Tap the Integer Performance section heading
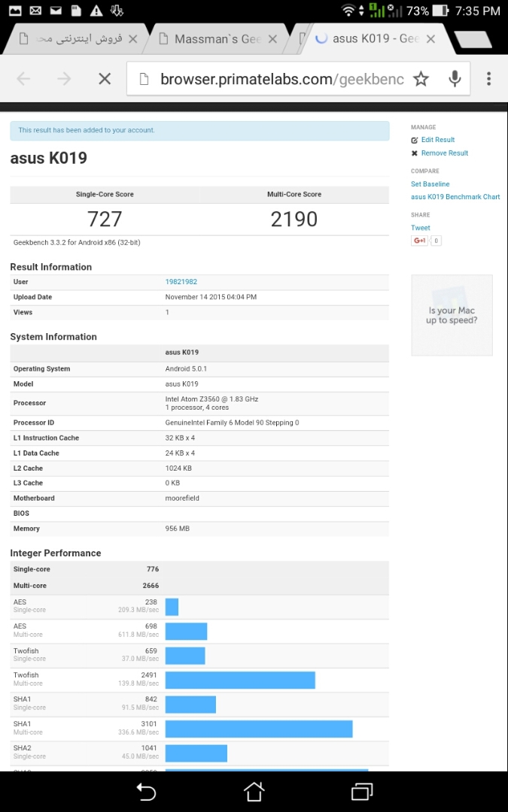 click(x=56, y=553)
